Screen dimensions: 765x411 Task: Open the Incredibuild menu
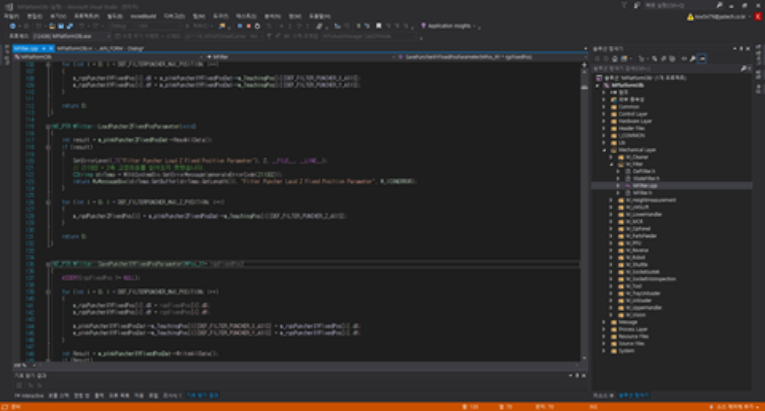point(145,17)
